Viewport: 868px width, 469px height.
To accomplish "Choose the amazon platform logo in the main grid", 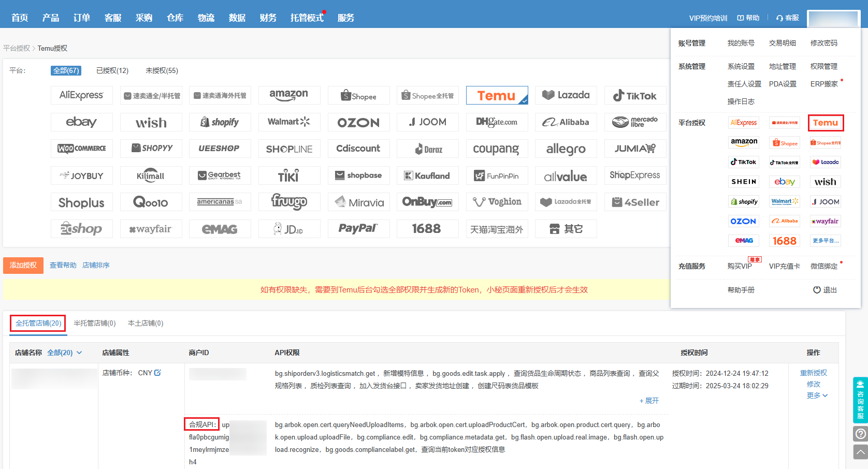I will [x=289, y=95].
